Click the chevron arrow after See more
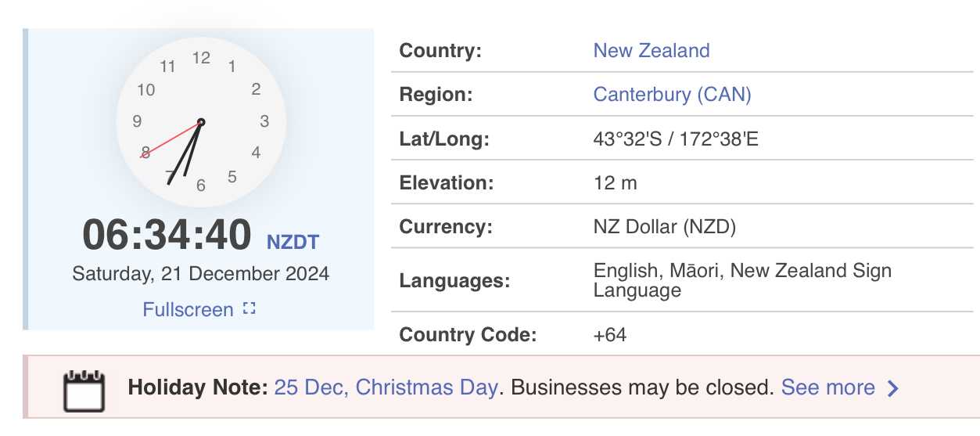980x436 pixels. click(x=893, y=388)
